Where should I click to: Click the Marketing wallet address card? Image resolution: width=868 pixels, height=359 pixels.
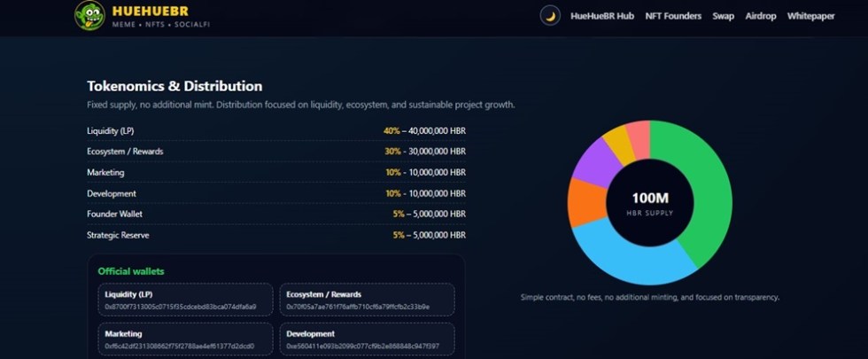click(x=185, y=339)
